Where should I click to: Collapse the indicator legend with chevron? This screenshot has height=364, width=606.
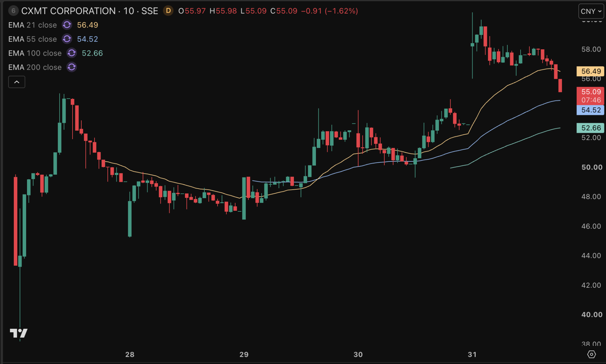[17, 82]
